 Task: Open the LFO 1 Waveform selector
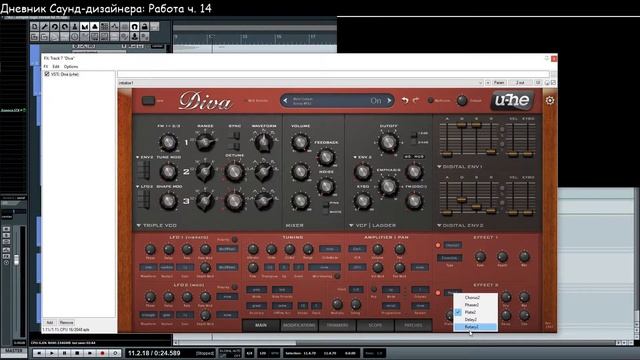(148, 267)
